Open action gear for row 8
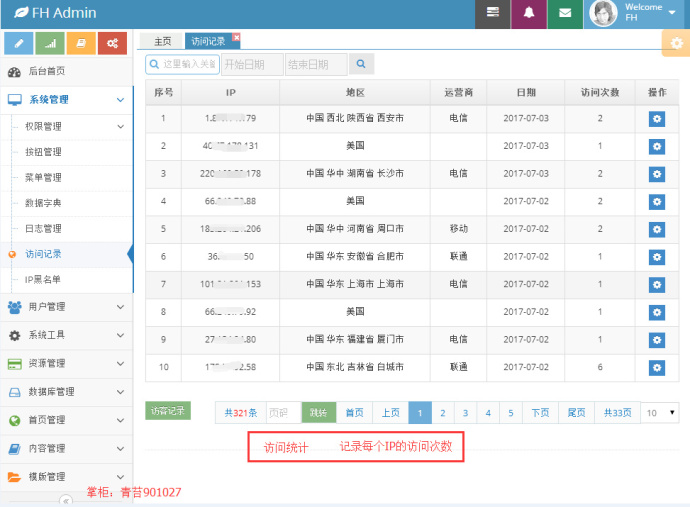 [x=657, y=312]
